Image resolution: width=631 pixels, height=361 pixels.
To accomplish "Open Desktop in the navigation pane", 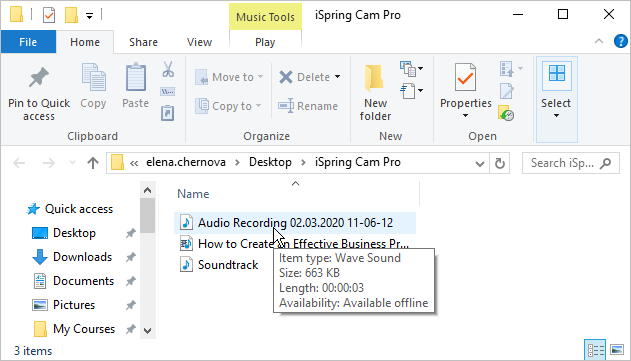I will point(64,233).
